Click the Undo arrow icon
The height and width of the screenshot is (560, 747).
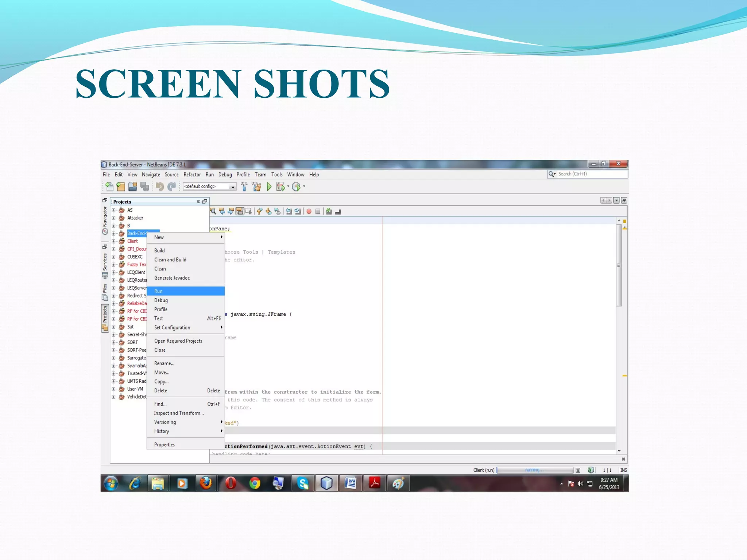[x=160, y=187]
